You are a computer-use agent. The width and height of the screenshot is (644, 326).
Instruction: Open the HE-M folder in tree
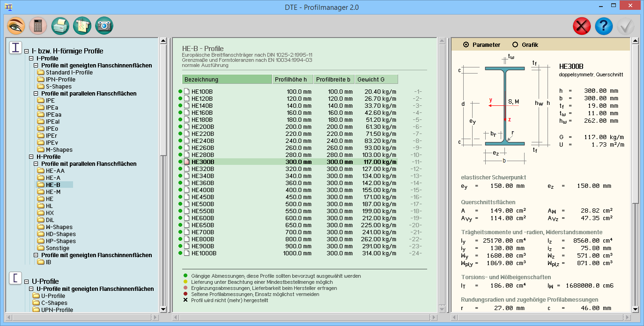pyautogui.click(x=52, y=192)
